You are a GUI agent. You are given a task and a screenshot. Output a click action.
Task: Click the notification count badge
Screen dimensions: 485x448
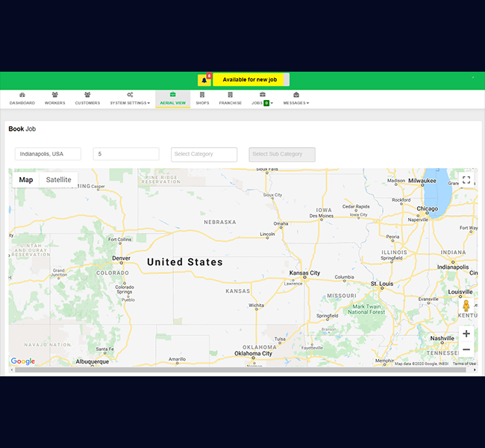(210, 75)
